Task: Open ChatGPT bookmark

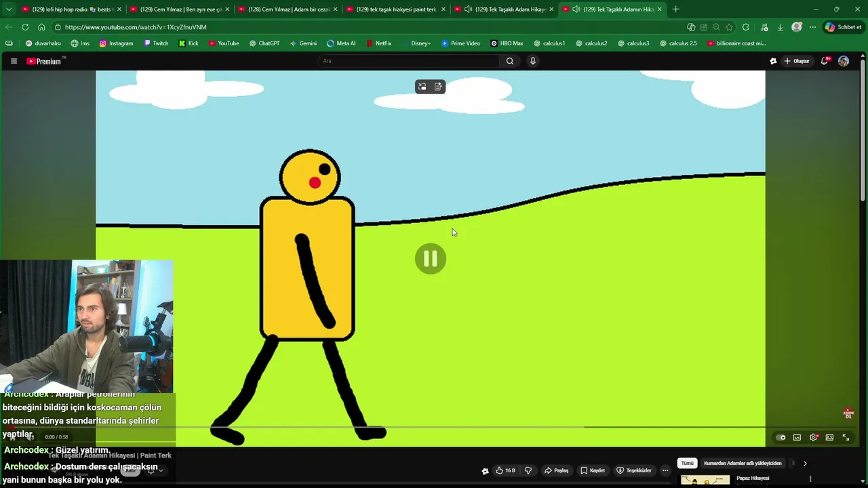Action: [x=264, y=43]
